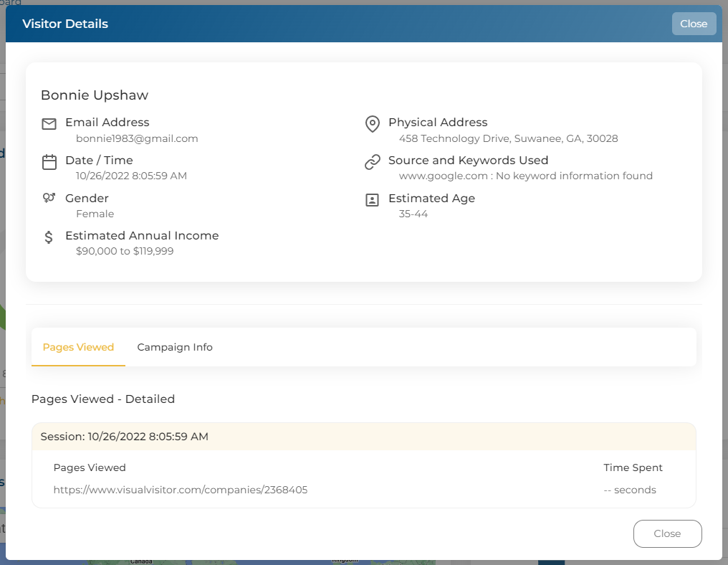The height and width of the screenshot is (565, 728).
Task: Click the envelope icon beside Email Address
Action: [49, 123]
